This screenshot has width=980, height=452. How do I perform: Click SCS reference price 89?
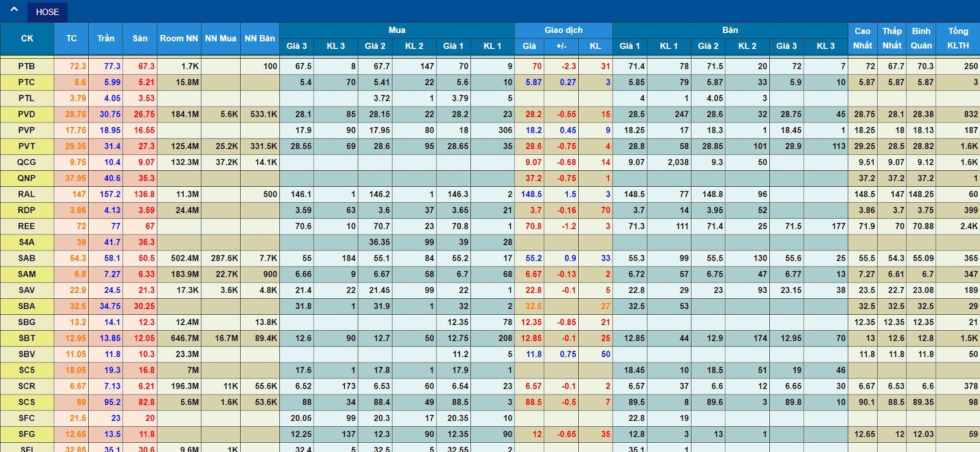click(81, 402)
